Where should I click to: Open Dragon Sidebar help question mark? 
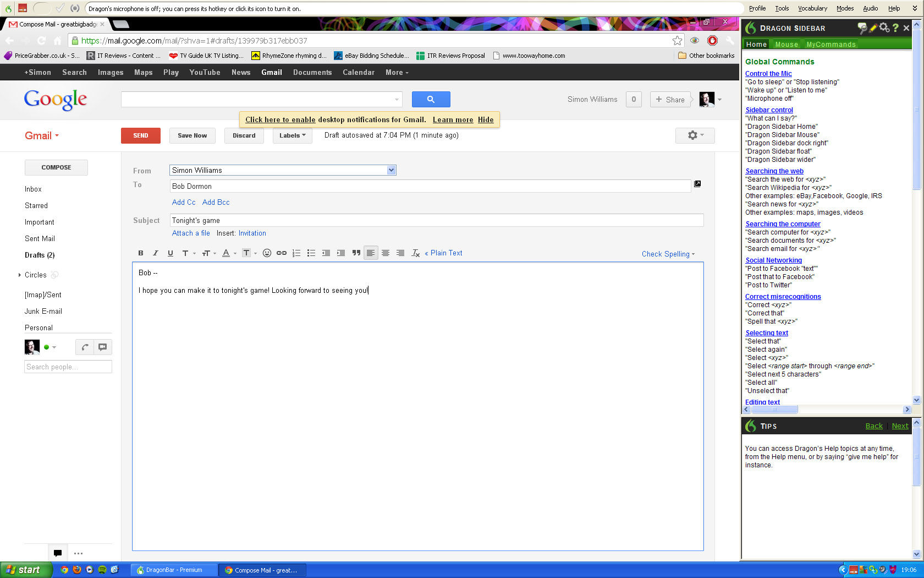pyautogui.click(x=895, y=28)
